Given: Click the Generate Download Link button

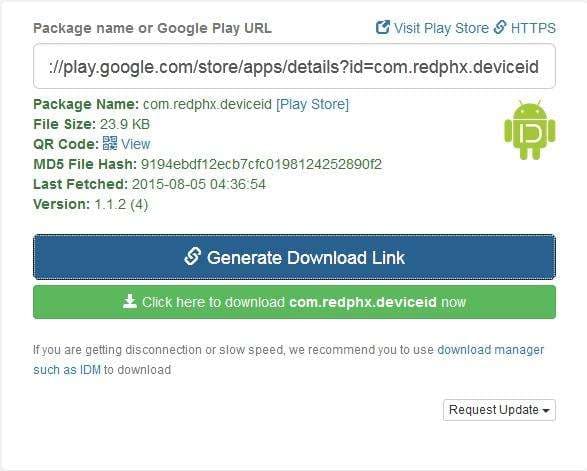Looking at the screenshot, I should coord(294,257).
